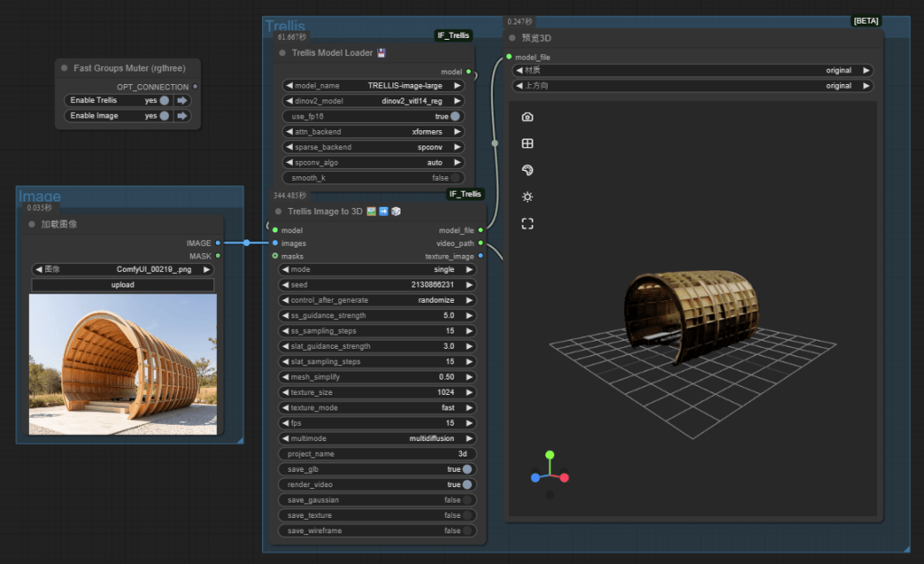The width and height of the screenshot is (924, 564).
Task: Open the background color palette icon
Action: pyautogui.click(x=528, y=170)
